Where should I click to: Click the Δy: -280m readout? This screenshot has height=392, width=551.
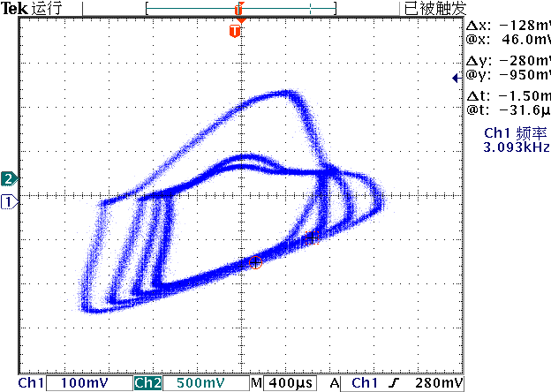pyautogui.click(x=508, y=60)
